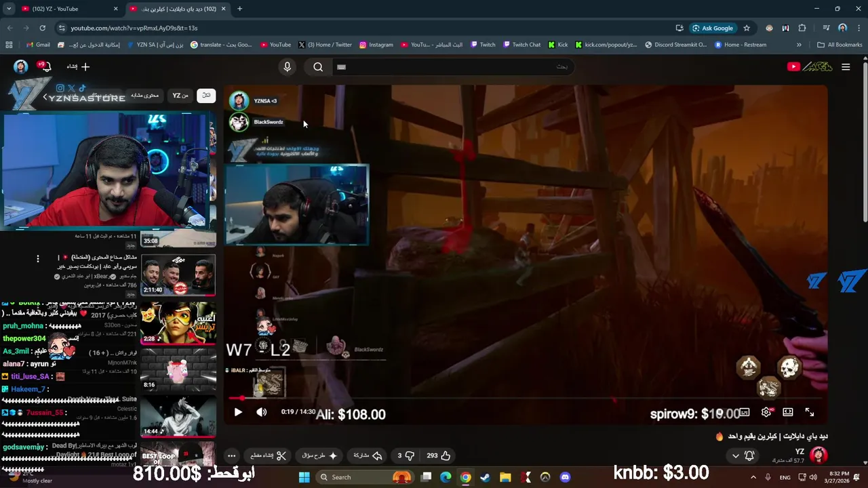Open the recommended video thumbnail lasting 2:28

(x=178, y=323)
